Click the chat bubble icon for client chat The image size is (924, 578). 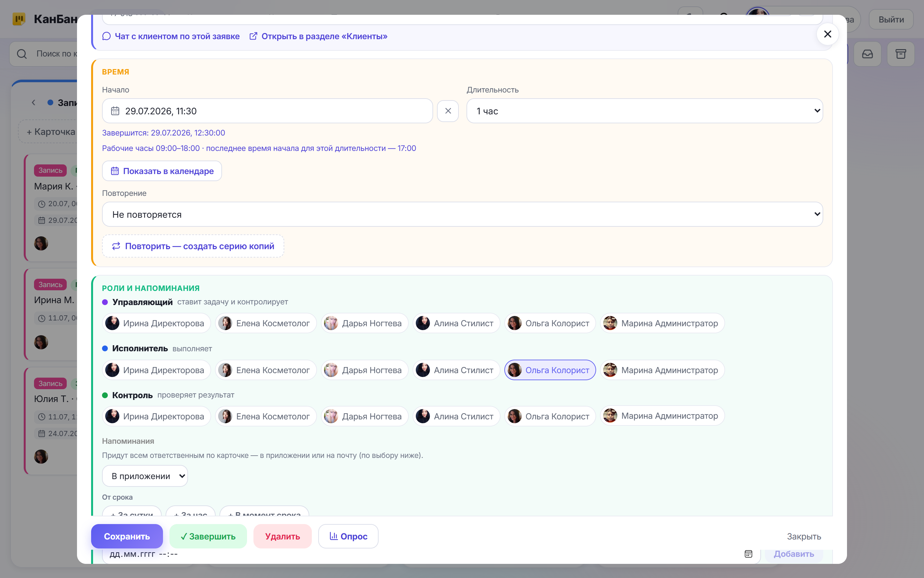pos(107,36)
